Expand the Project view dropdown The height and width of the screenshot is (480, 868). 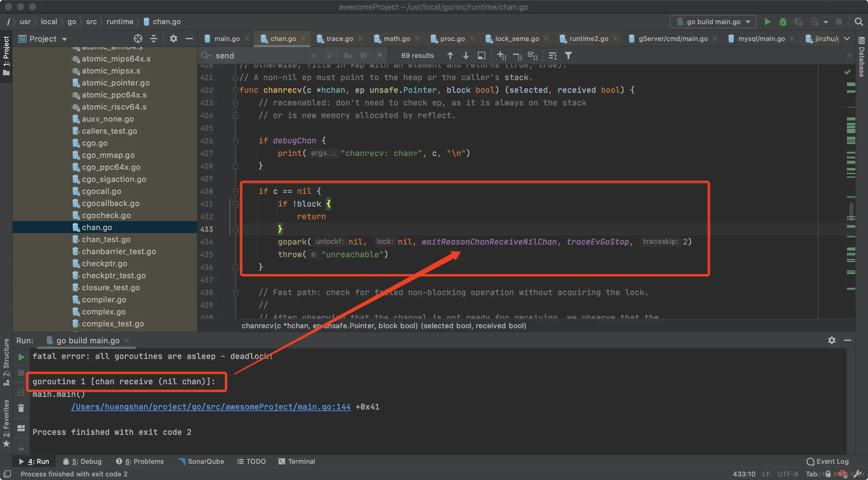pyautogui.click(x=65, y=39)
